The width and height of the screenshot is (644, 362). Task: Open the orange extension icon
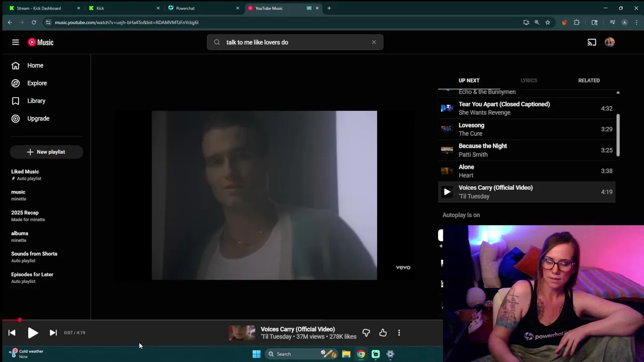564,22
